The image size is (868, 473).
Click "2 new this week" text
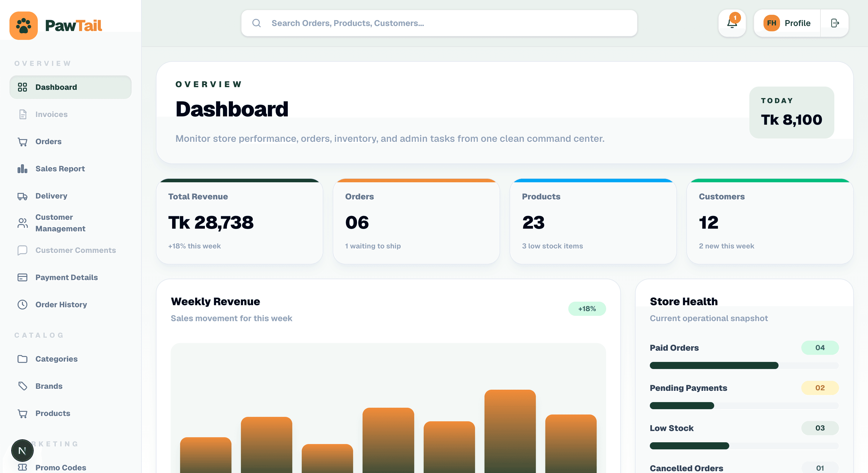pyautogui.click(x=727, y=246)
